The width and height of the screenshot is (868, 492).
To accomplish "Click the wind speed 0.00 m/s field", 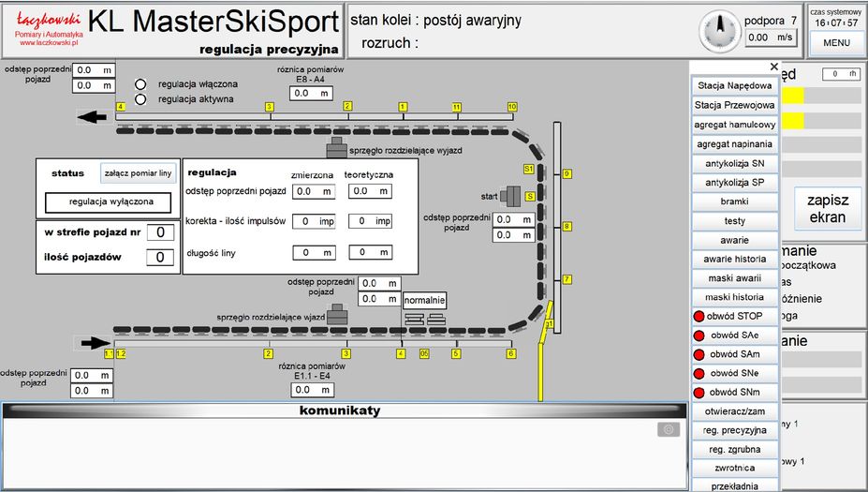I will click(x=772, y=37).
